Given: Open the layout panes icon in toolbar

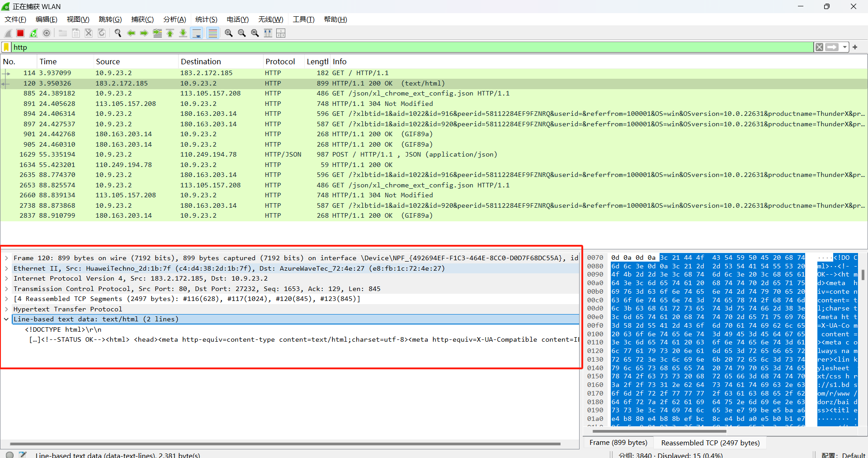Looking at the screenshot, I should click(281, 33).
